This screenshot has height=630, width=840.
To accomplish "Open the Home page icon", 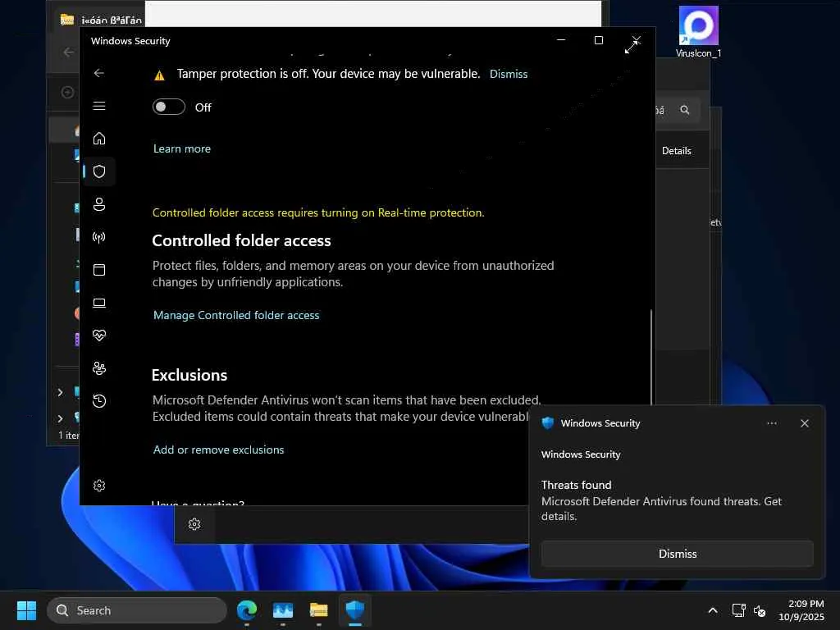I will (99, 139).
